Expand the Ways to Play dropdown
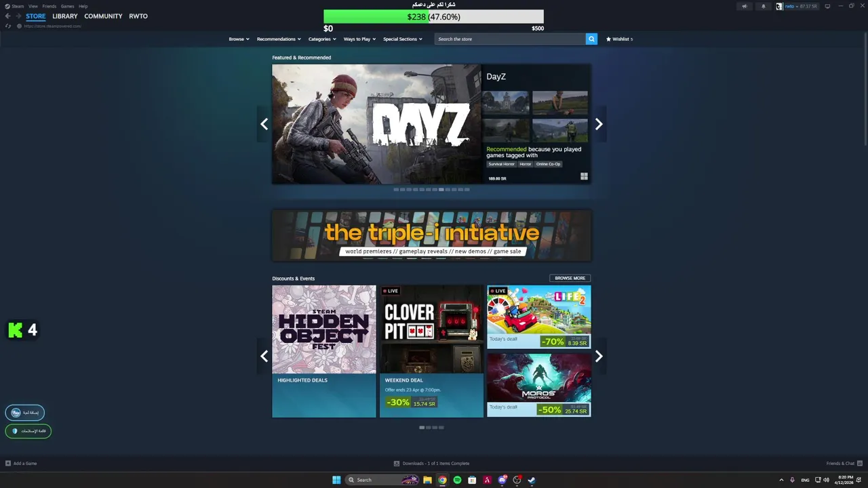 [359, 39]
